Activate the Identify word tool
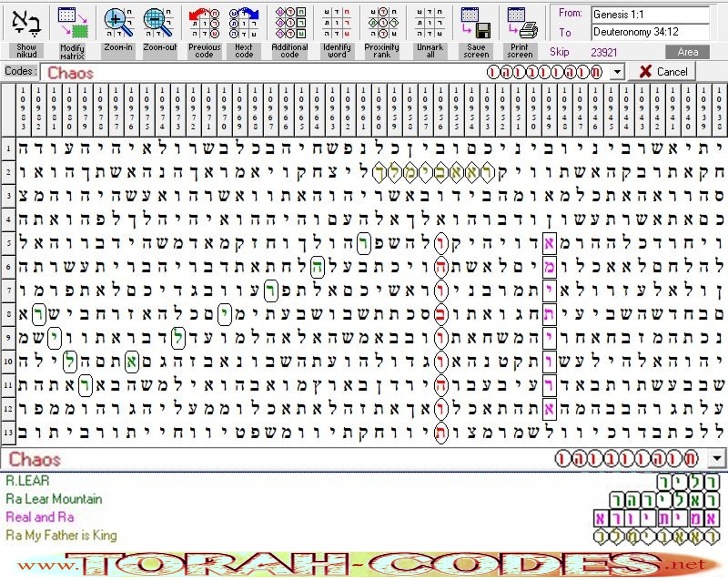The image size is (728, 581). point(337,23)
